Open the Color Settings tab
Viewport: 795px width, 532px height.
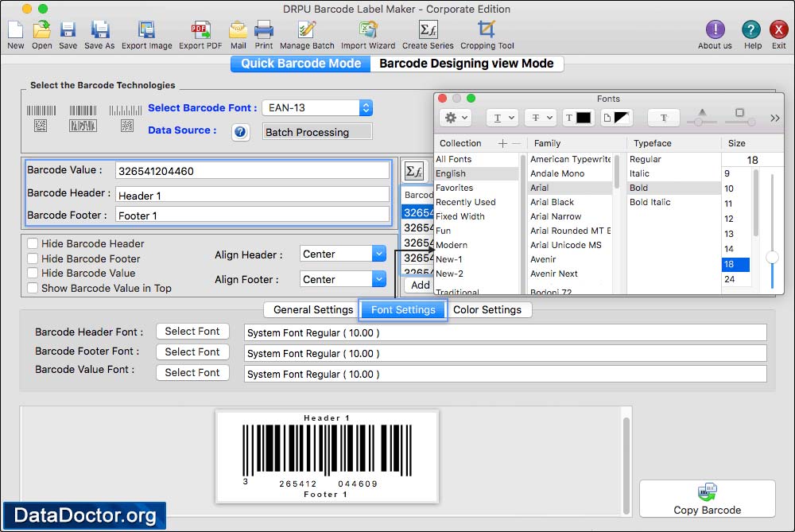487,310
